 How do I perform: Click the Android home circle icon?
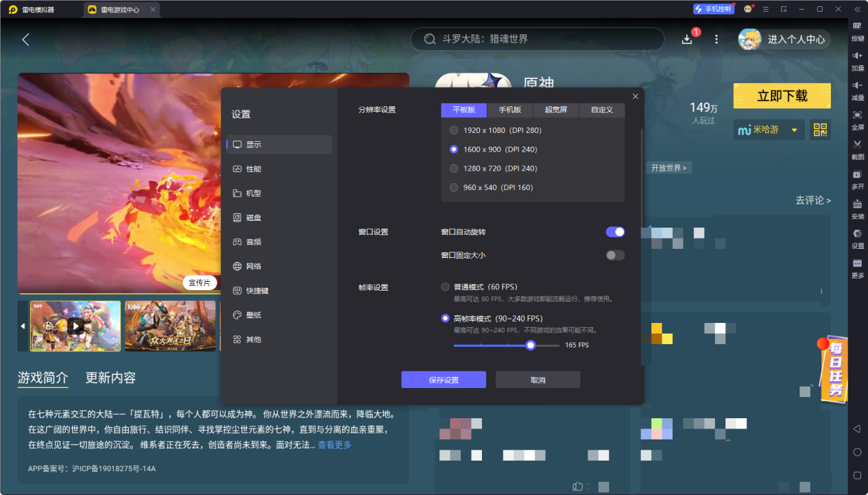857,452
